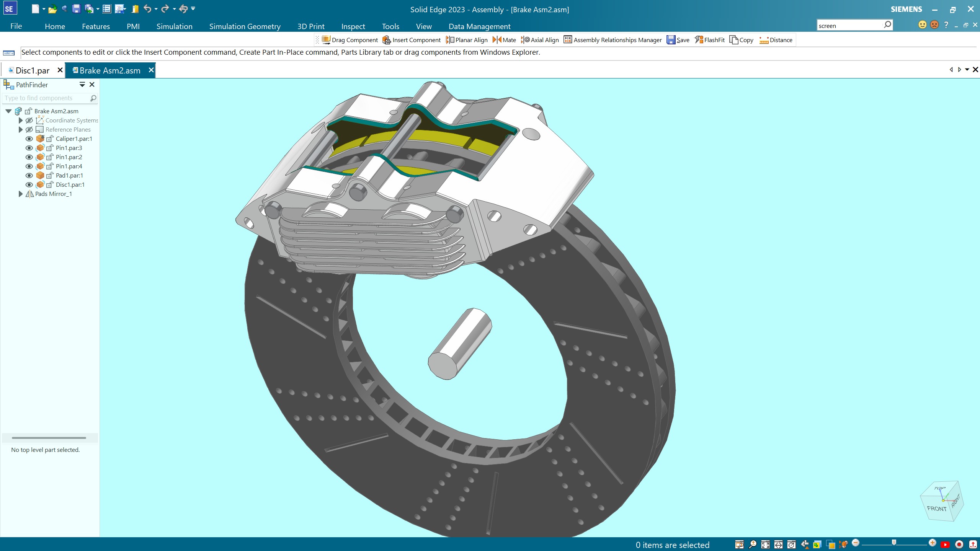This screenshot has width=980, height=551.
Task: Switch to the Features ribbon tab
Action: click(96, 26)
